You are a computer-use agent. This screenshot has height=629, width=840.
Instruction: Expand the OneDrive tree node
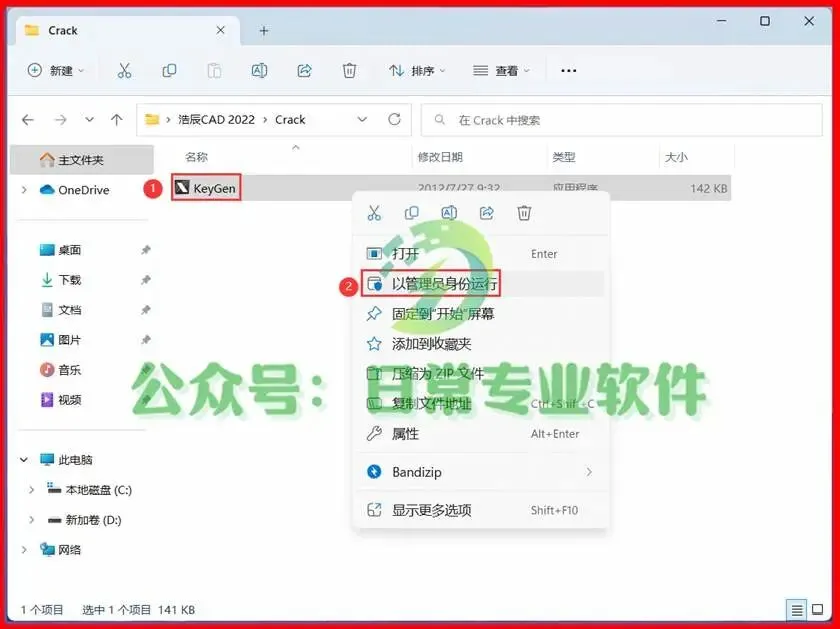[x=24, y=190]
